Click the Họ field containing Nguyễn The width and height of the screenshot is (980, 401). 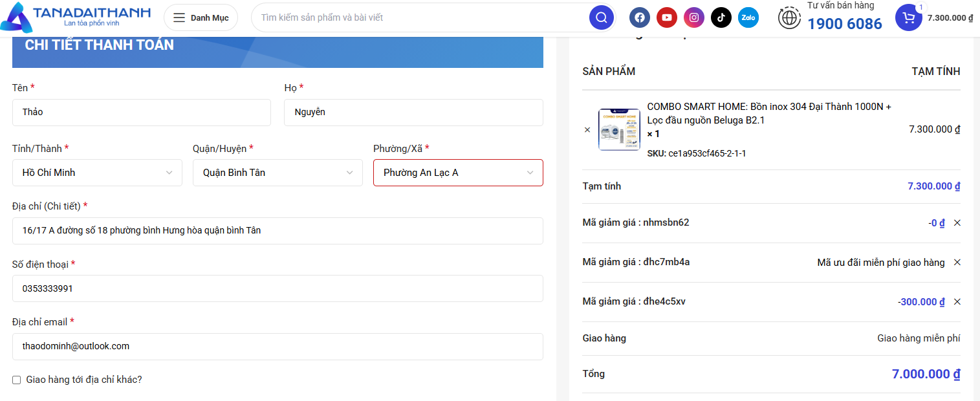tap(413, 113)
